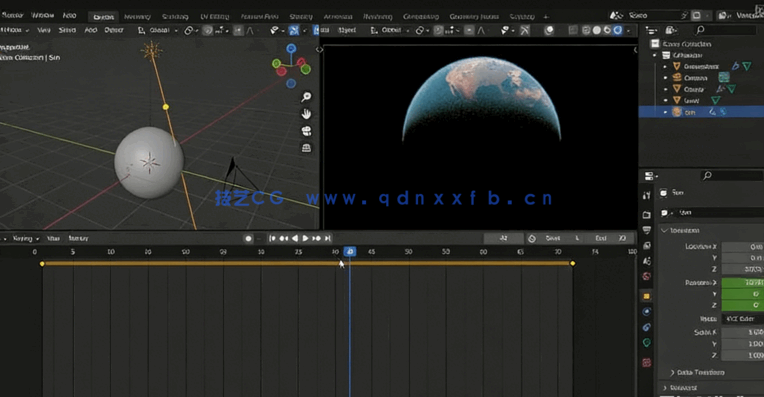Open the Add menu in left viewport

[91, 30]
